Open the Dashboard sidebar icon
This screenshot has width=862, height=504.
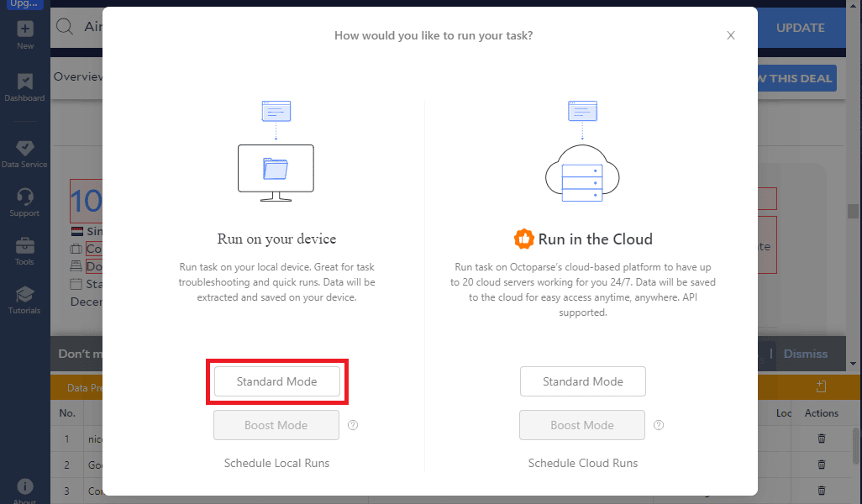(24, 81)
